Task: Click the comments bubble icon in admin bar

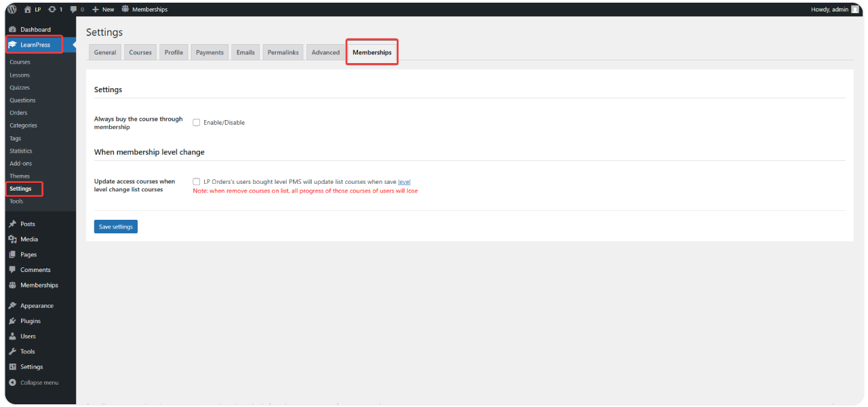Action: tap(74, 9)
